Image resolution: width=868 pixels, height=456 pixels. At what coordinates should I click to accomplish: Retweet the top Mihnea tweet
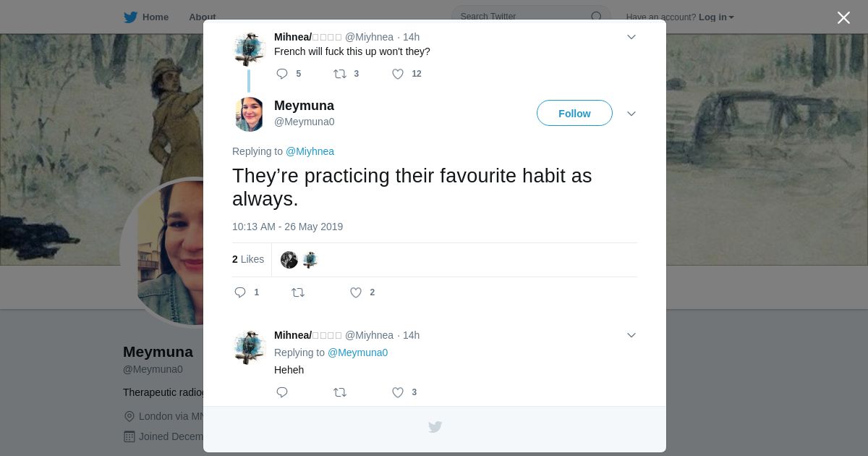coord(340,74)
